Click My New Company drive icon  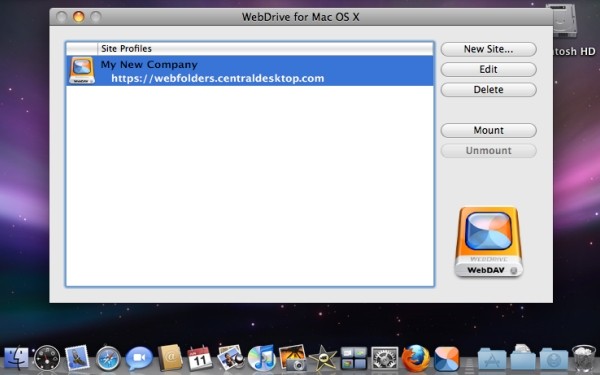pyautogui.click(x=82, y=70)
